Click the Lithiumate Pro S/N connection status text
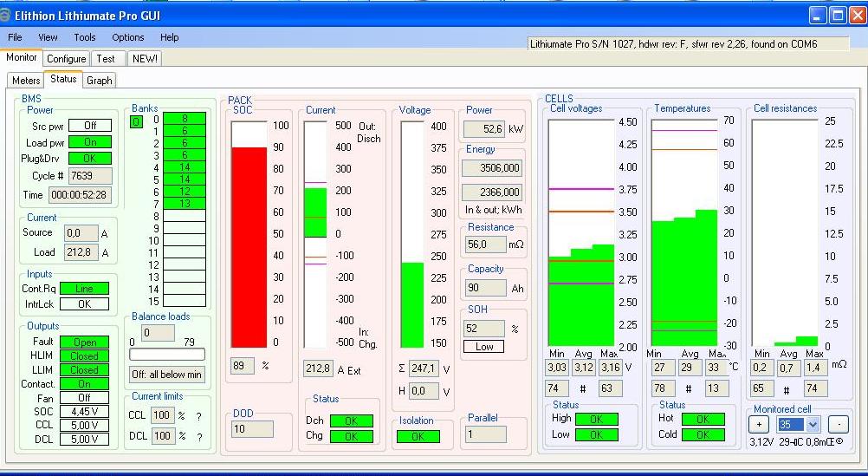Image resolution: width=868 pixels, height=476 pixels. pos(674,43)
